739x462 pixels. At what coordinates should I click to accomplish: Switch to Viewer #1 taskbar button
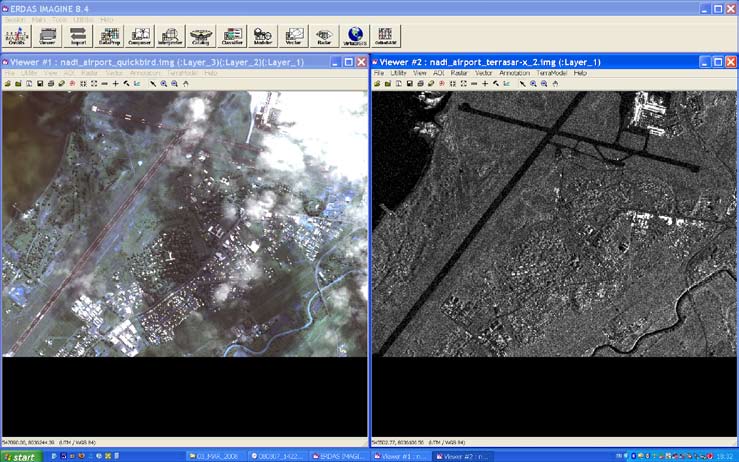point(398,456)
